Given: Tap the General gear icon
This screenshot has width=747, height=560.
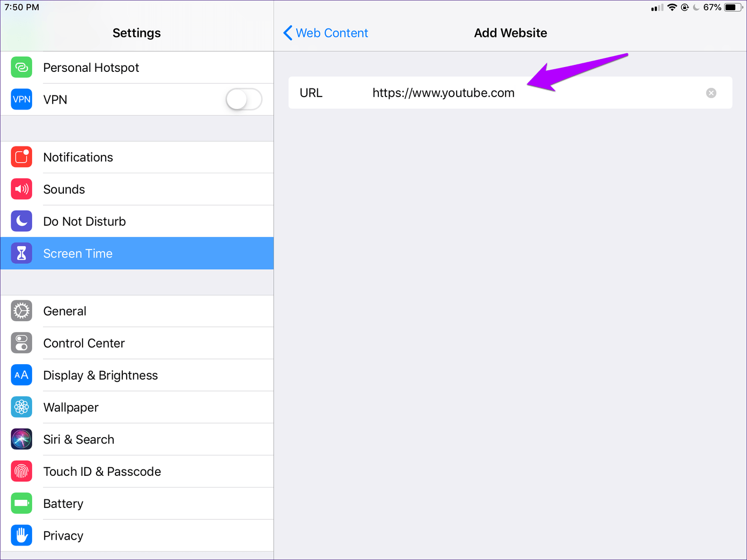Looking at the screenshot, I should point(21,311).
